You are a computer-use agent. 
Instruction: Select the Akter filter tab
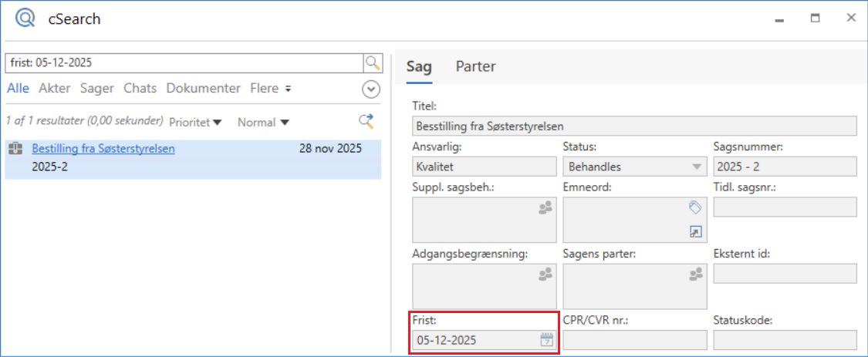click(x=54, y=88)
